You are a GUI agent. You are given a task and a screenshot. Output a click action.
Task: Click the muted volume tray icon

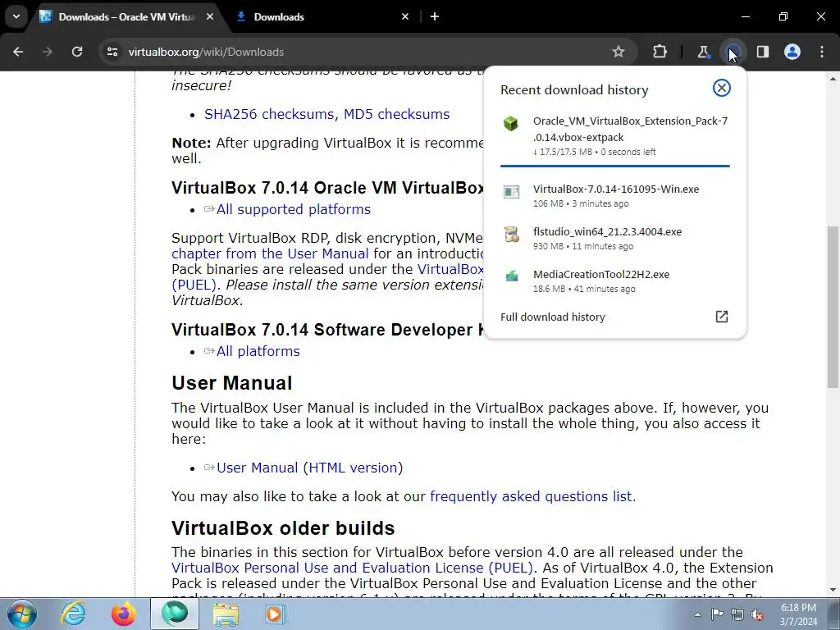757,614
